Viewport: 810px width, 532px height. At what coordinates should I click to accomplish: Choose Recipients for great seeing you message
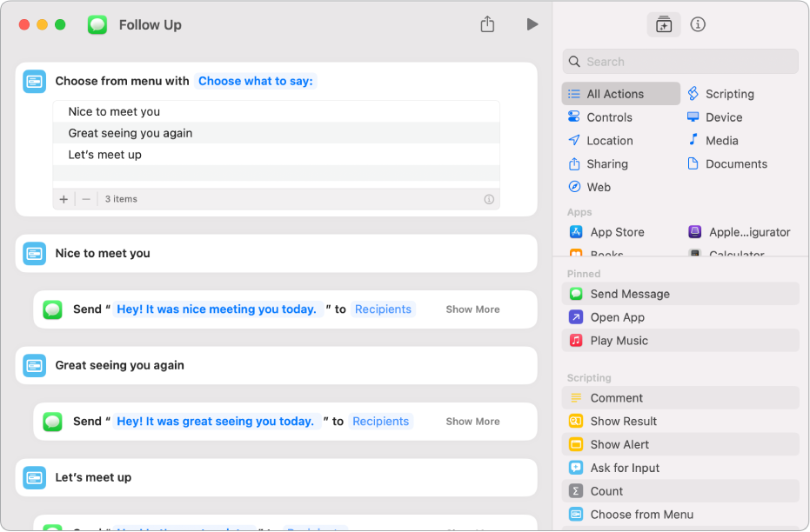coord(380,421)
